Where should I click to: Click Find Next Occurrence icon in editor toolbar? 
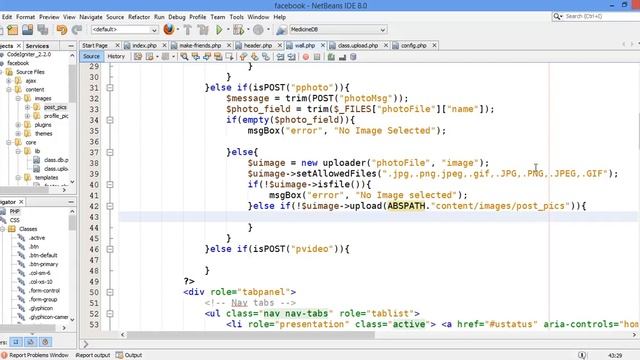(x=207, y=57)
